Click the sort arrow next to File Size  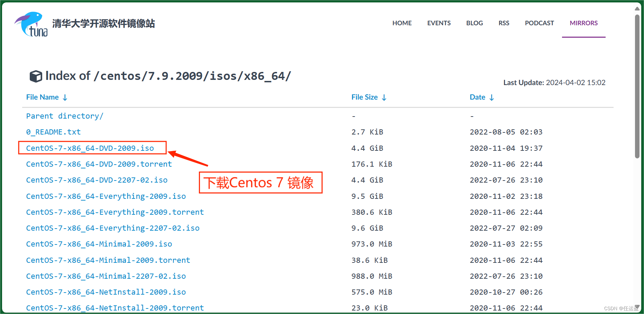[385, 98]
